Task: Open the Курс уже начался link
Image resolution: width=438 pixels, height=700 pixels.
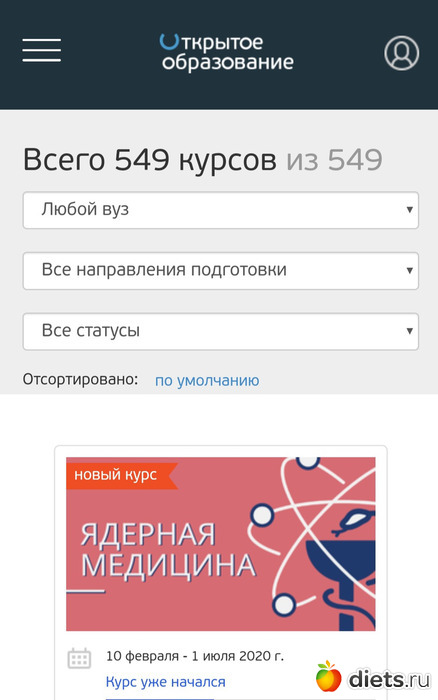Action: 166,682
